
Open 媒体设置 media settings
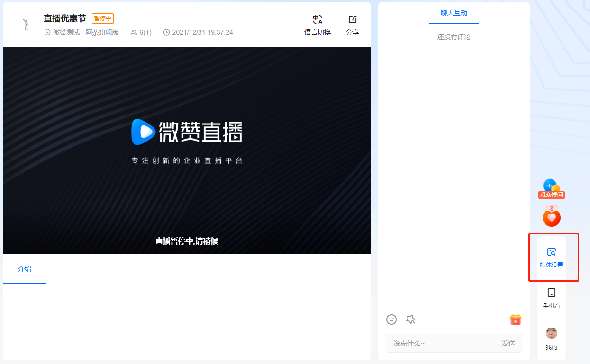click(552, 257)
